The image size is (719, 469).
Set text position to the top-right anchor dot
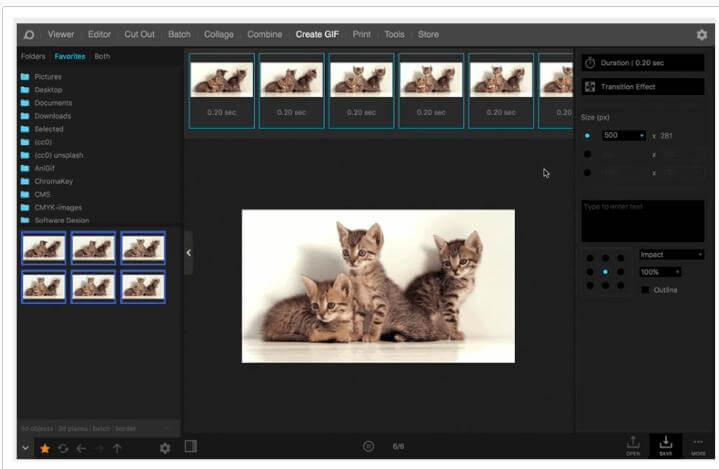(x=620, y=258)
